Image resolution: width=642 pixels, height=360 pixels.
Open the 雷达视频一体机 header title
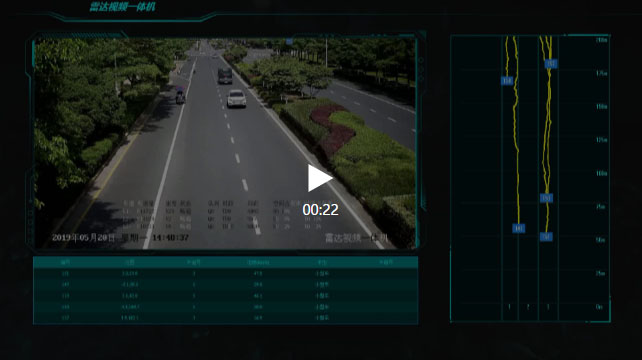(x=122, y=7)
